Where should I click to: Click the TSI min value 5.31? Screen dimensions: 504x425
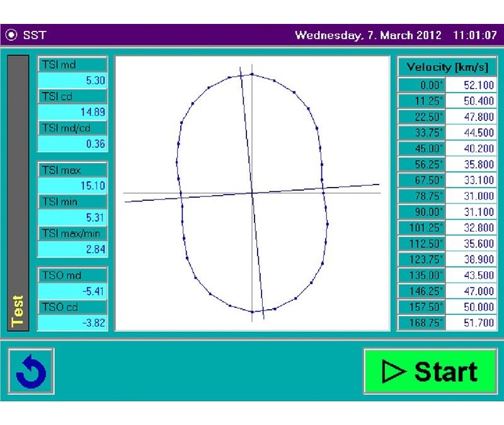(x=72, y=217)
